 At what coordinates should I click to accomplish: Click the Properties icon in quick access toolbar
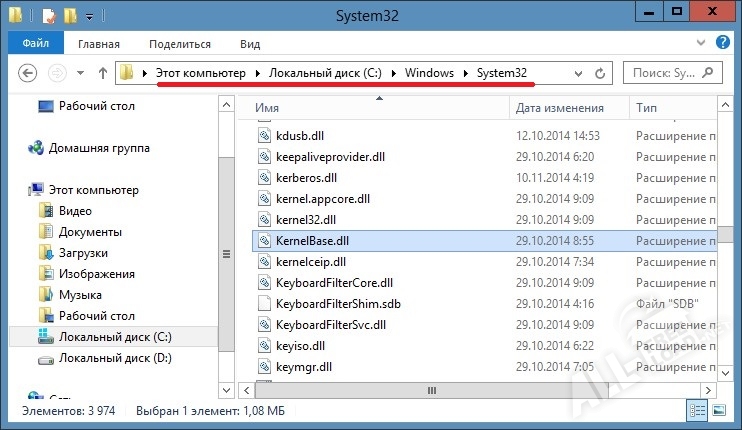(x=48, y=16)
